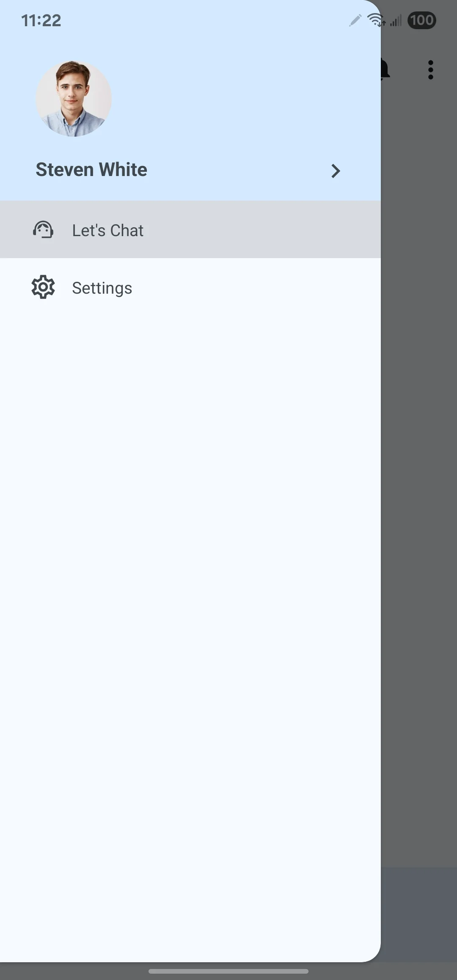Open the notification bell behind the drawer
The image size is (457, 980).
point(385,69)
